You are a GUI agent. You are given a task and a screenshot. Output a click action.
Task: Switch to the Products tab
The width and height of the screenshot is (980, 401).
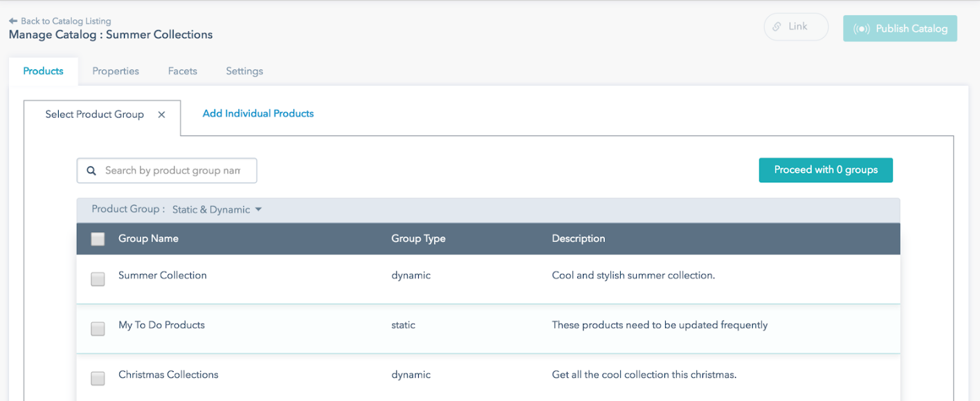[43, 71]
